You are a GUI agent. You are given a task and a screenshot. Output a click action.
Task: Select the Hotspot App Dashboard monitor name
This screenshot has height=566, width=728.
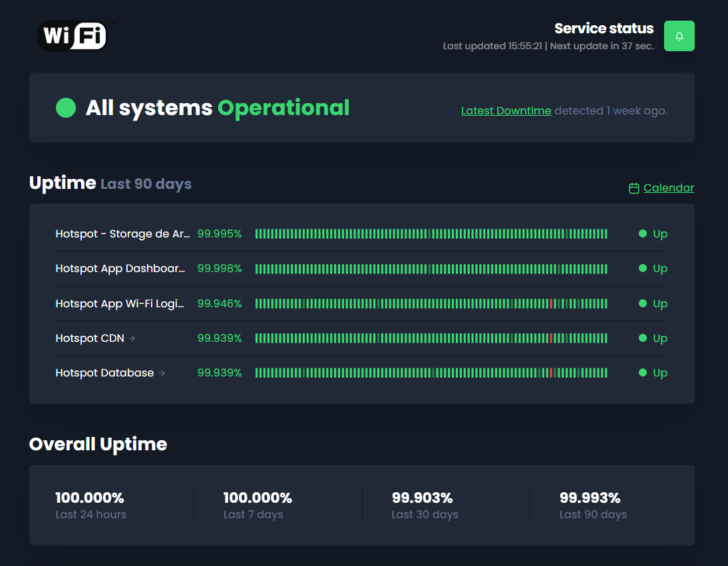pyautogui.click(x=120, y=269)
